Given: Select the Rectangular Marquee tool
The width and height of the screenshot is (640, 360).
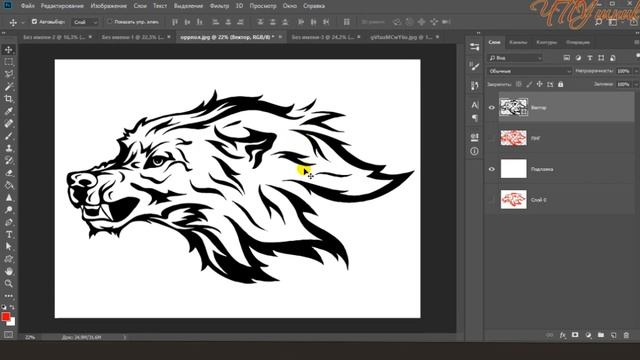Looking at the screenshot, I should (x=9, y=62).
